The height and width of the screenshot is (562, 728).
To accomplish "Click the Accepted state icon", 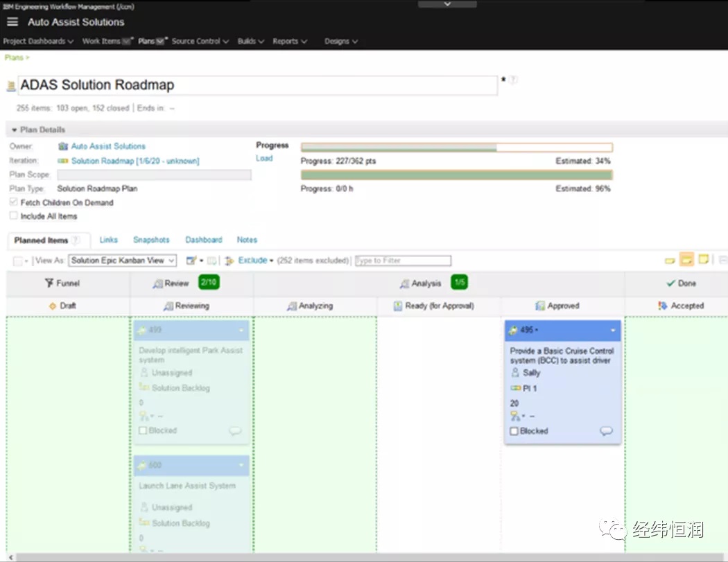I will tap(663, 306).
